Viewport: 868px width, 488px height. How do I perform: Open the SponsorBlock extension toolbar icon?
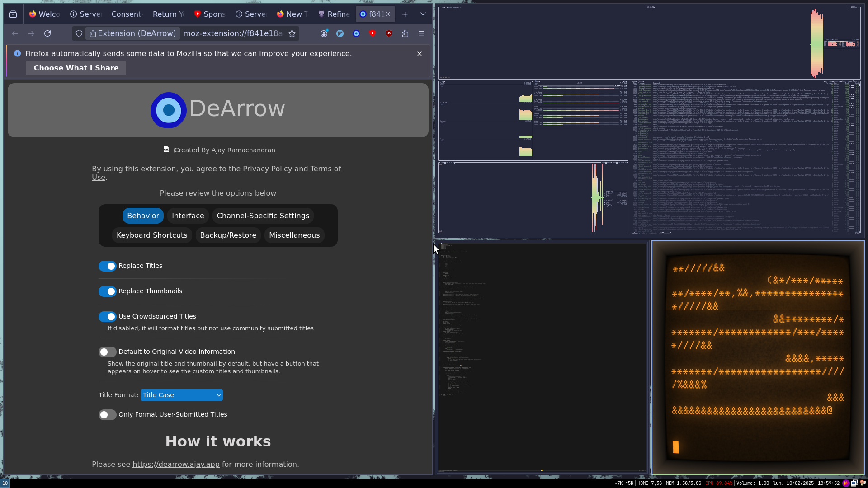click(373, 33)
